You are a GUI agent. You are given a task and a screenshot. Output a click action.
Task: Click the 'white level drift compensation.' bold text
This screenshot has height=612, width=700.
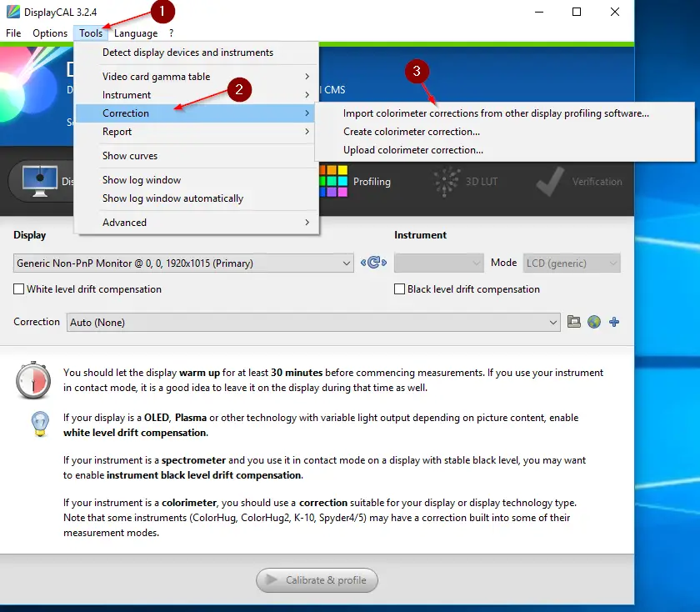[136, 433]
